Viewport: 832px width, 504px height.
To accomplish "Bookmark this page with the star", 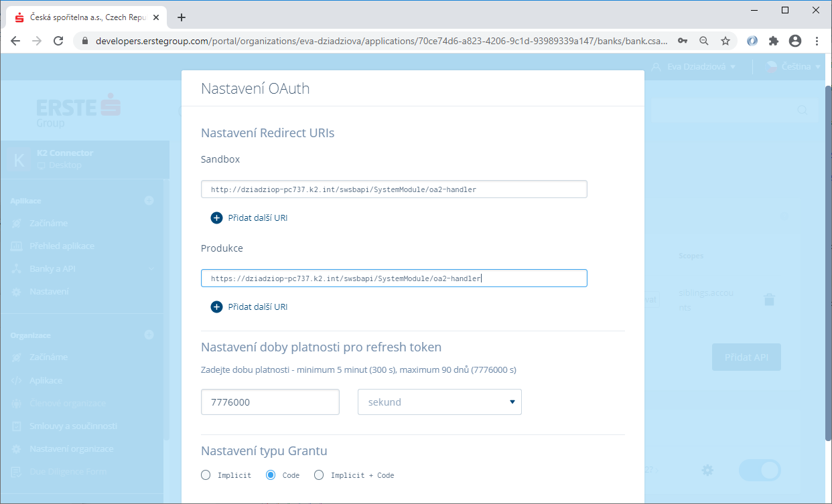I will (x=725, y=41).
